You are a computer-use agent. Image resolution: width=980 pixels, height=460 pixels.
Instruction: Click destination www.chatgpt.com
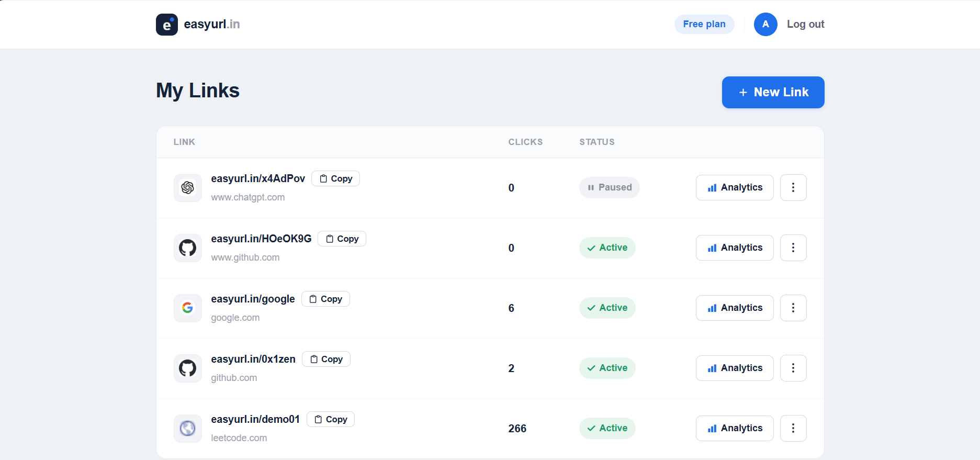pyautogui.click(x=248, y=197)
